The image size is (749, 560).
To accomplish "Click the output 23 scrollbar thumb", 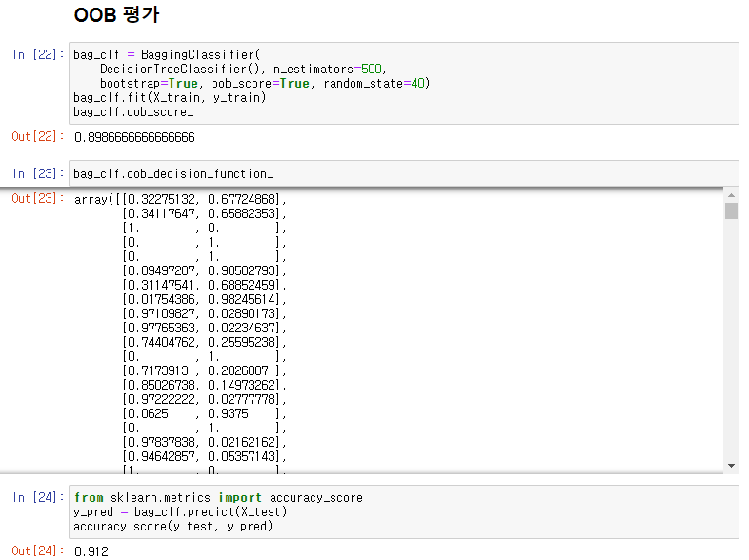I will click(731, 210).
